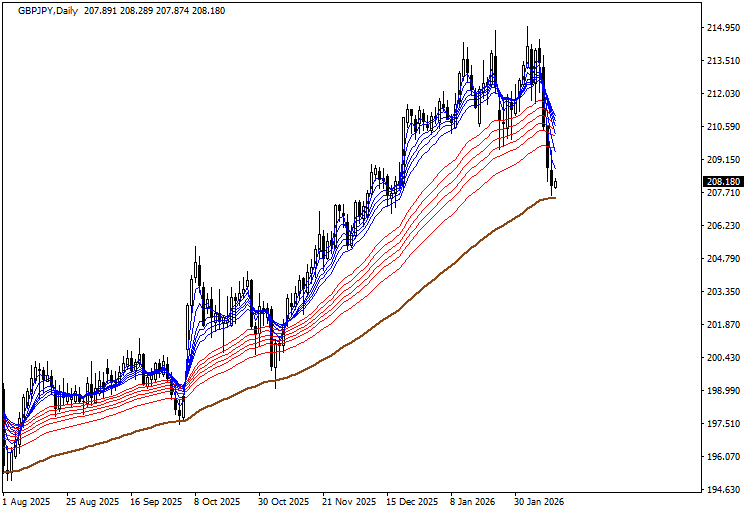Click the 208.180 current price tag
The height and width of the screenshot is (513, 747).
(x=722, y=181)
